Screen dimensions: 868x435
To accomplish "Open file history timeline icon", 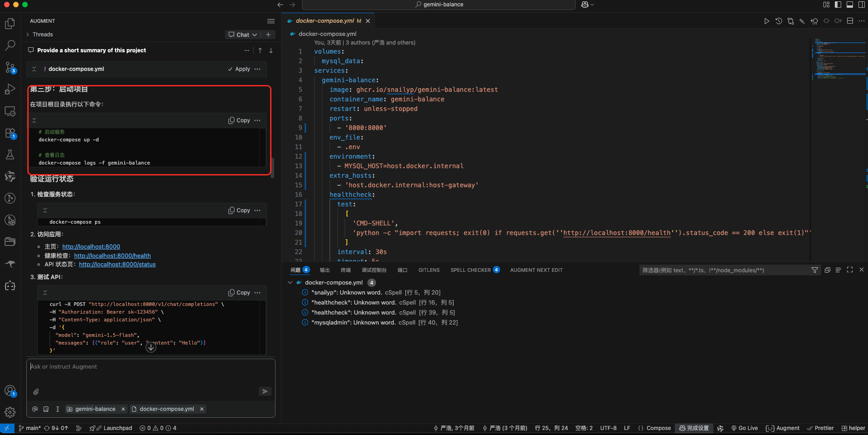I will (x=779, y=21).
